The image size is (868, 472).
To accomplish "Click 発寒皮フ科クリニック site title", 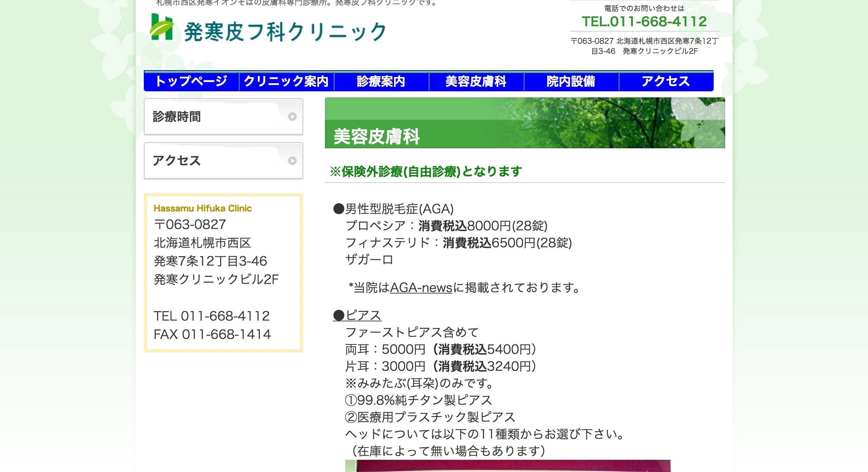I will point(285,32).
